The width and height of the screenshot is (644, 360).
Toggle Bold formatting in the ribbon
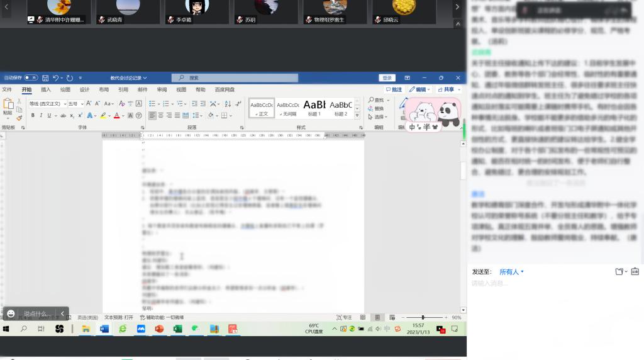tap(33, 116)
